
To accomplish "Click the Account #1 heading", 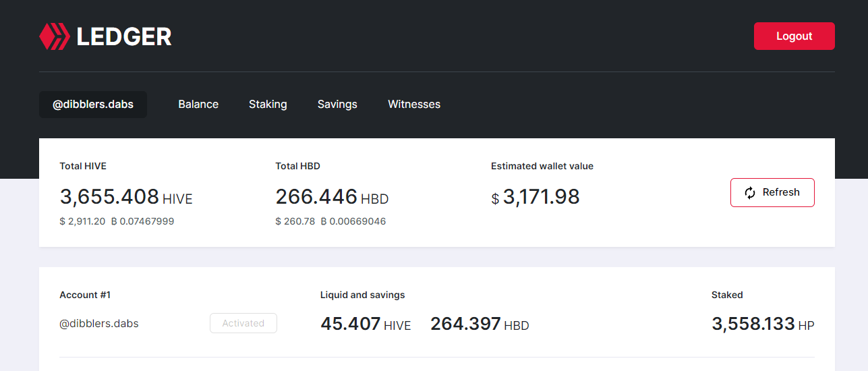I will [x=85, y=295].
